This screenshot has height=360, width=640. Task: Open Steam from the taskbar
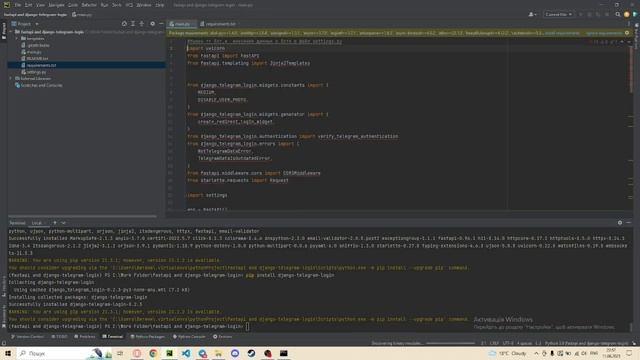tap(251, 353)
